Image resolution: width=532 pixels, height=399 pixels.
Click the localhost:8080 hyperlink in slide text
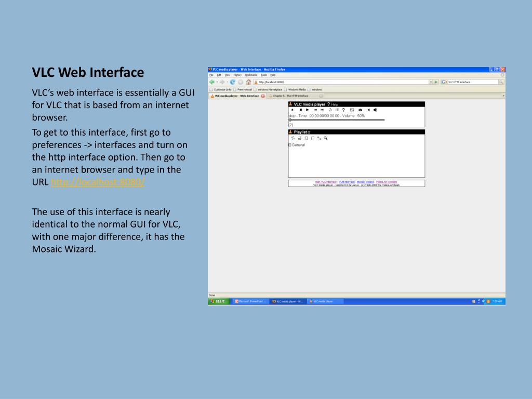pyautogui.click(x=98, y=182)
